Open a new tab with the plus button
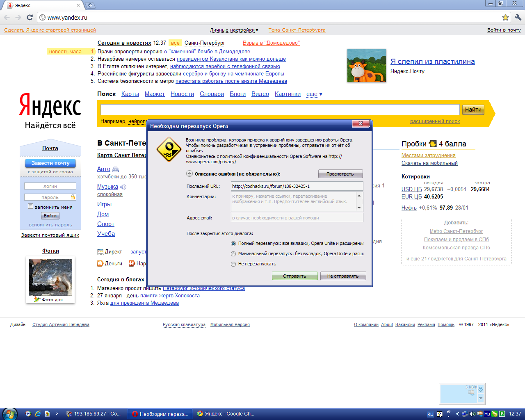This screenshot has height=420, width=525. (x=90, y=5)
